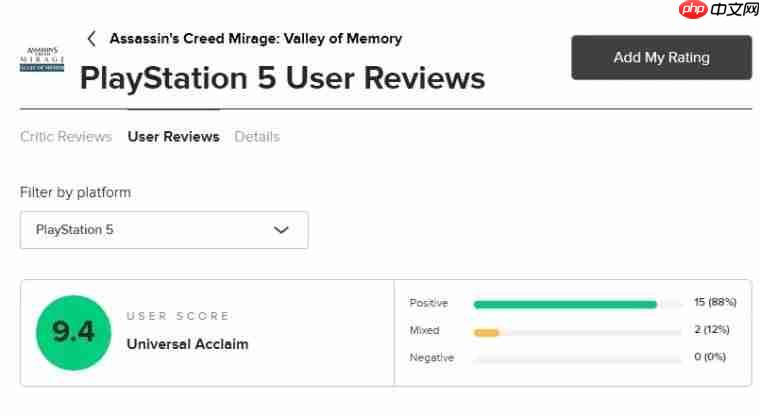Viewport: 760px width, 416px height.
Task: Expand platform filter using chevron arrow
Action: 281,230
